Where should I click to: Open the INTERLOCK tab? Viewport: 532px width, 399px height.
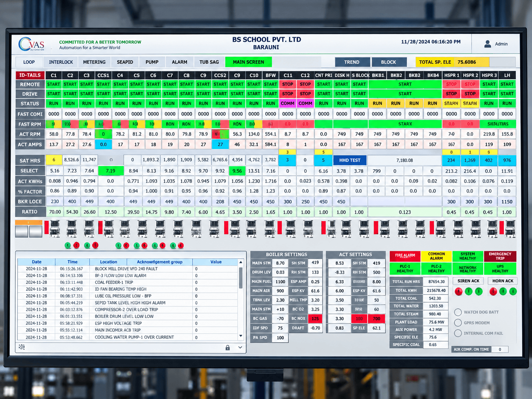click(x=61, y=62)
